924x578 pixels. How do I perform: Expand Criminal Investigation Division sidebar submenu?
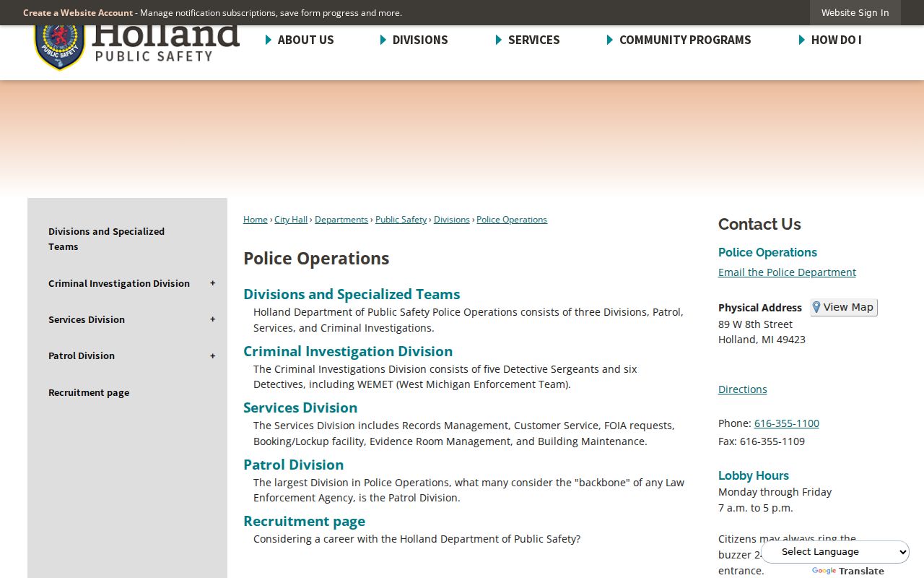(x=213, y=283)
